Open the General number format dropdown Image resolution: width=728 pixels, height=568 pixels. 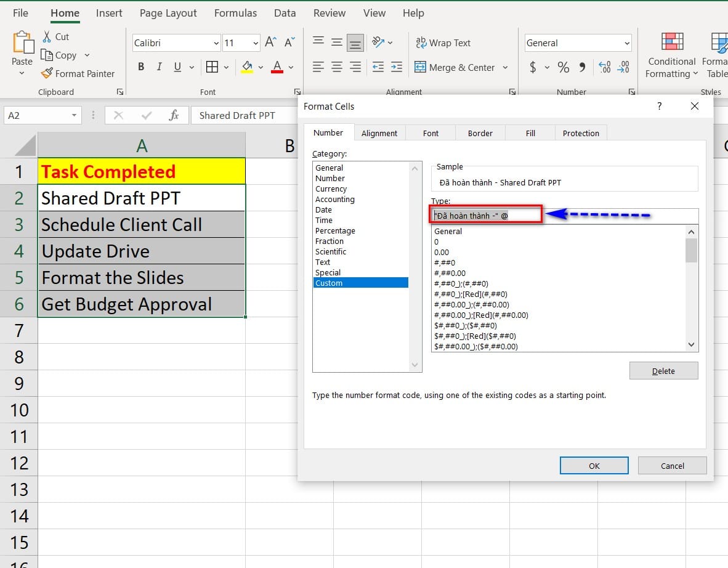click(627, 43)
